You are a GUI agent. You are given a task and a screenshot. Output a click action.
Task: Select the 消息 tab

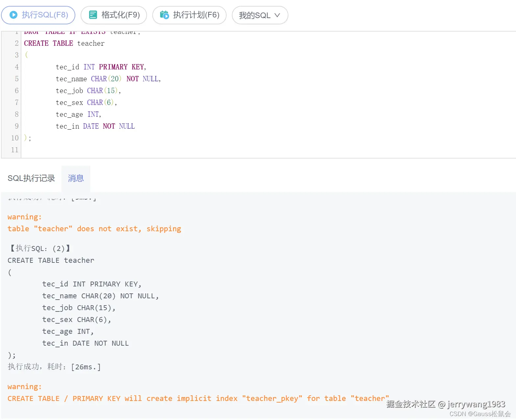[x=76, y=178]
